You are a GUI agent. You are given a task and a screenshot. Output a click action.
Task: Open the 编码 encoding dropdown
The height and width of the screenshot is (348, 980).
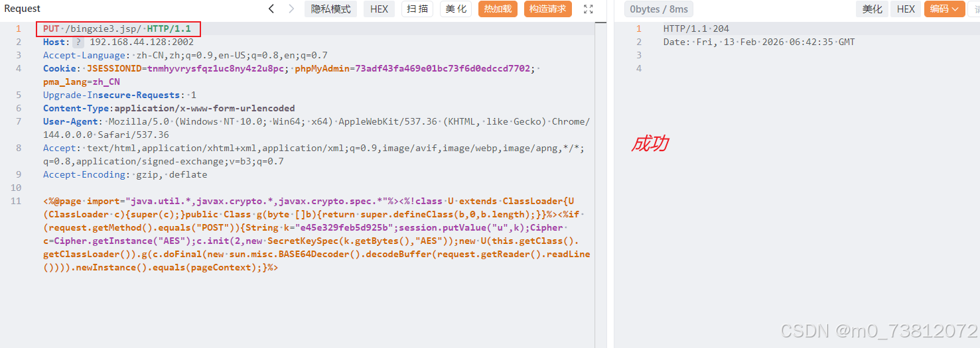(944, 9)
